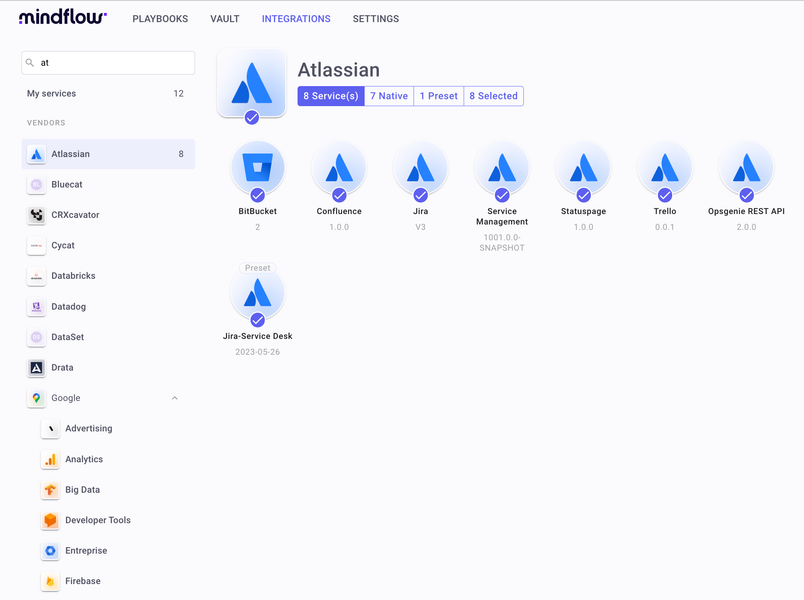Open the Integrations menu item
Viewport: 804px width, 600px height.
point(296,19)
